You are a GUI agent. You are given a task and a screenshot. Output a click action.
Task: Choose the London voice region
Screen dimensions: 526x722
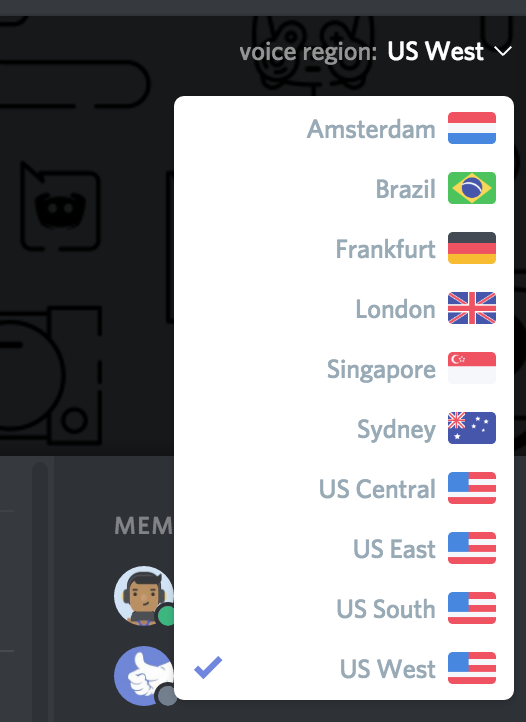[x=344, y=308]
